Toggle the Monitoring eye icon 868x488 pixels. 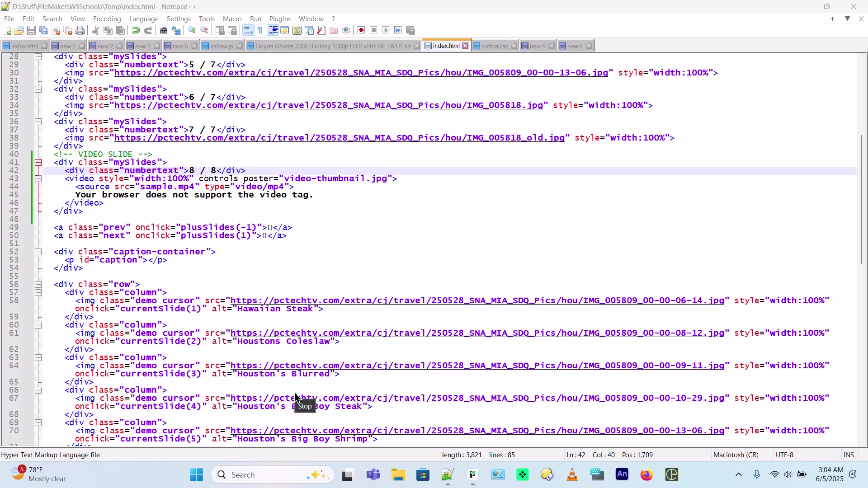coord(346,30)
